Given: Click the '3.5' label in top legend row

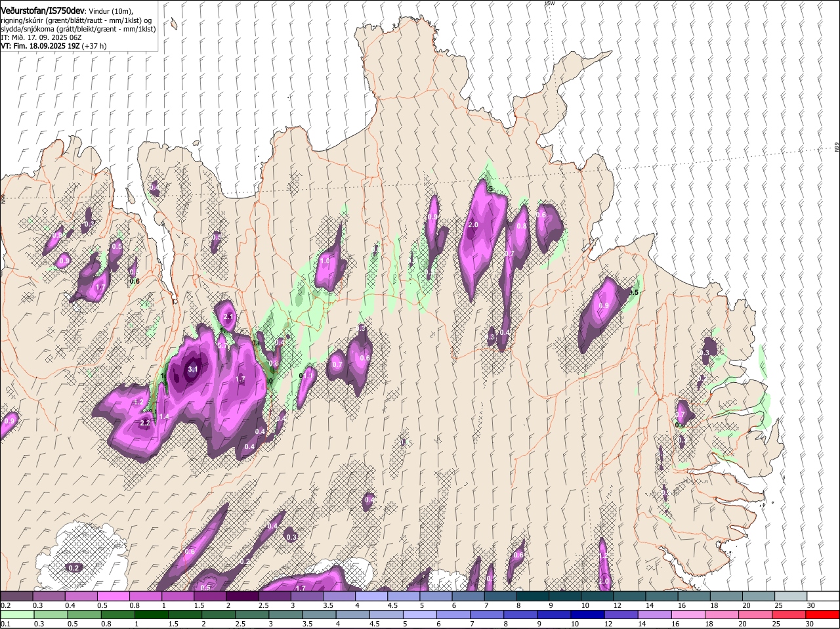Looking at the screenshot, I should coord(328,605).
